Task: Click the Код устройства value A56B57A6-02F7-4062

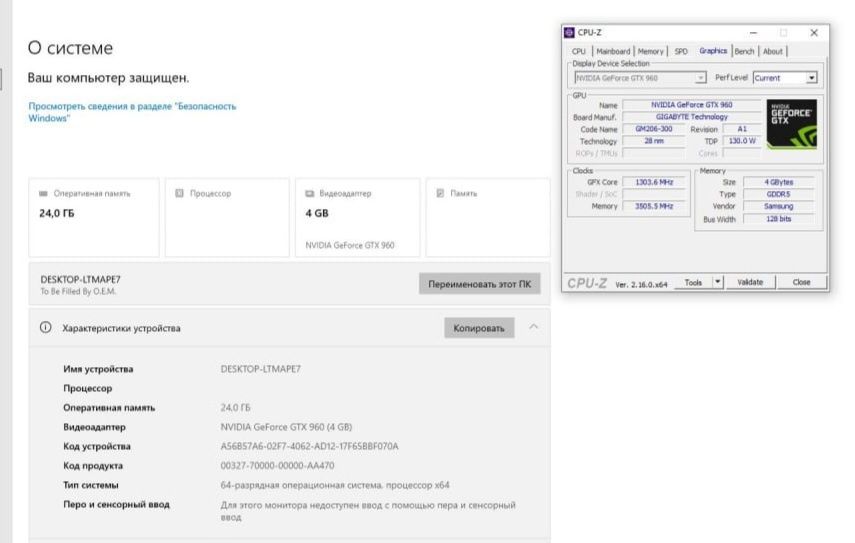Action: 309,446
